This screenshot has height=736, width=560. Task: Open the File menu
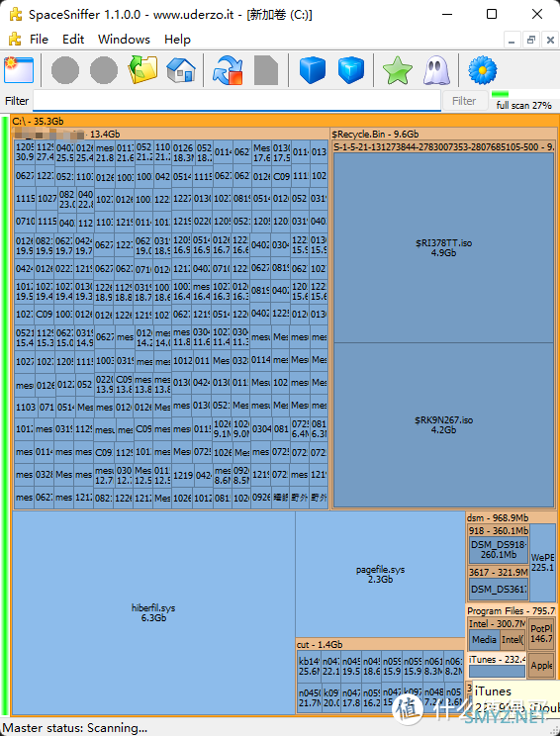point(39,40)
